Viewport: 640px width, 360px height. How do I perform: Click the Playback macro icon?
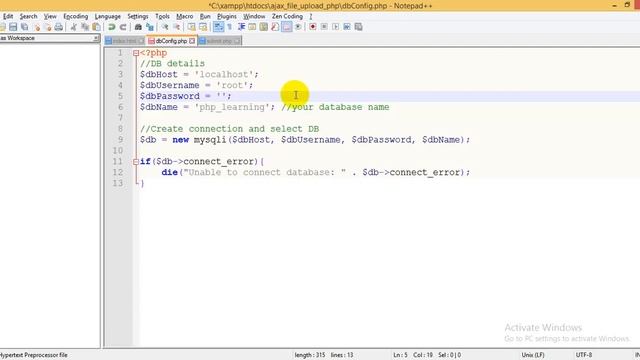tap(336, 27)
